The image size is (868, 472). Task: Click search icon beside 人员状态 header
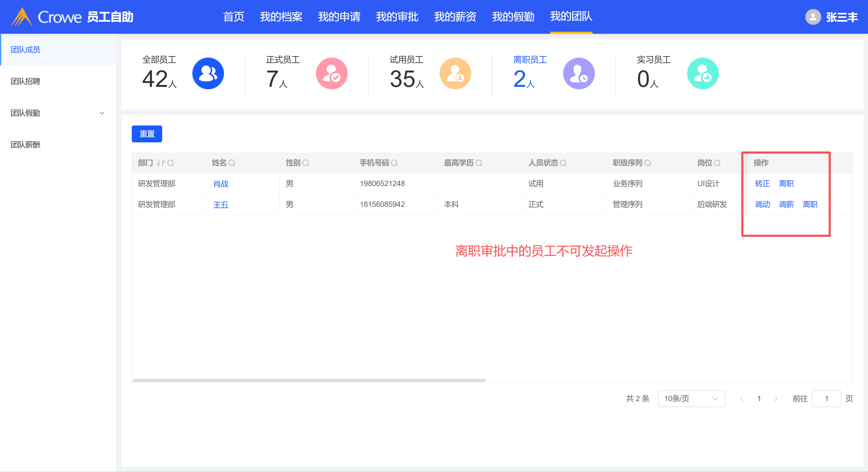[563, 163]
